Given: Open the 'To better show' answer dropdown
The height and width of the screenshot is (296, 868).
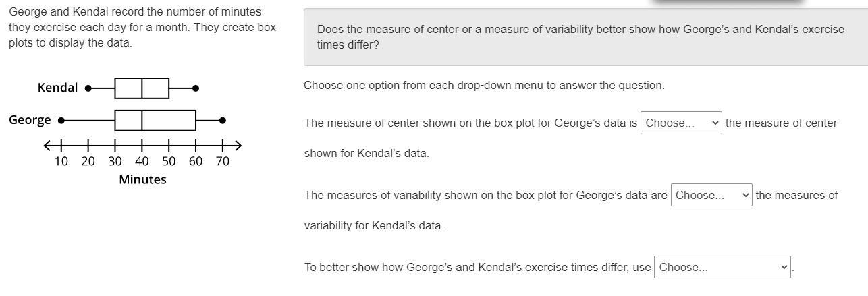Looking at the screenshot, I should tap(722, 267).
